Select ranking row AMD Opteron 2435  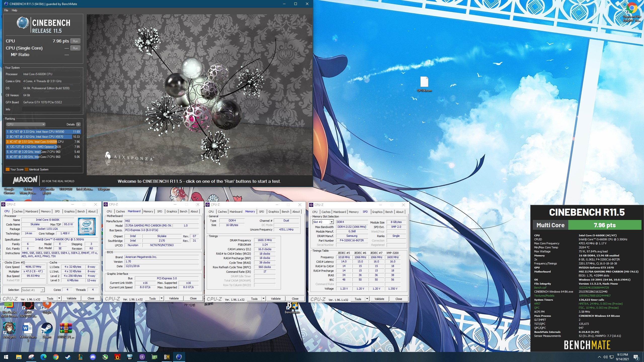[x=43, y=147]
